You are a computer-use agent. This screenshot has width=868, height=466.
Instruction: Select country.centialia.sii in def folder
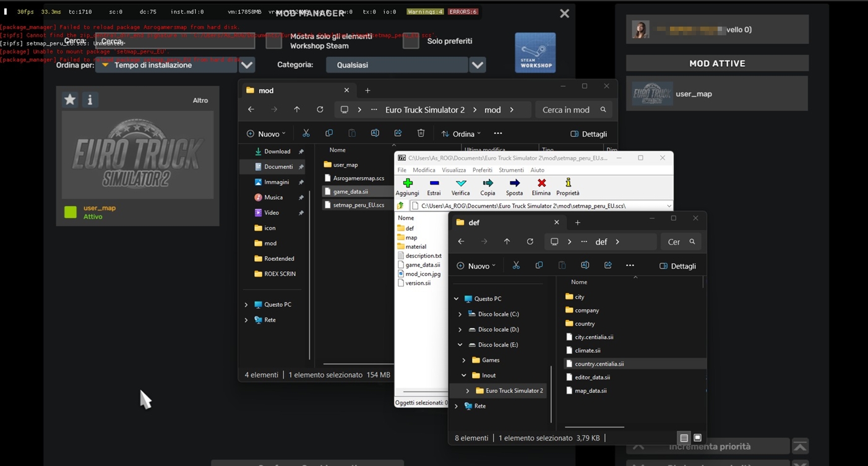pos(634,364)
